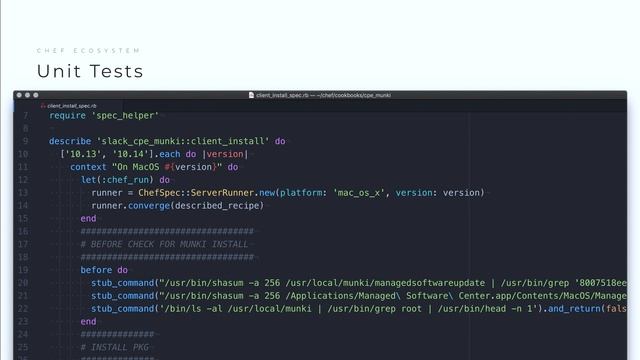Click line number 19 in the gutter
Image resolution: width=640 pixels, height=360 pixels.
tap(23, 270)
